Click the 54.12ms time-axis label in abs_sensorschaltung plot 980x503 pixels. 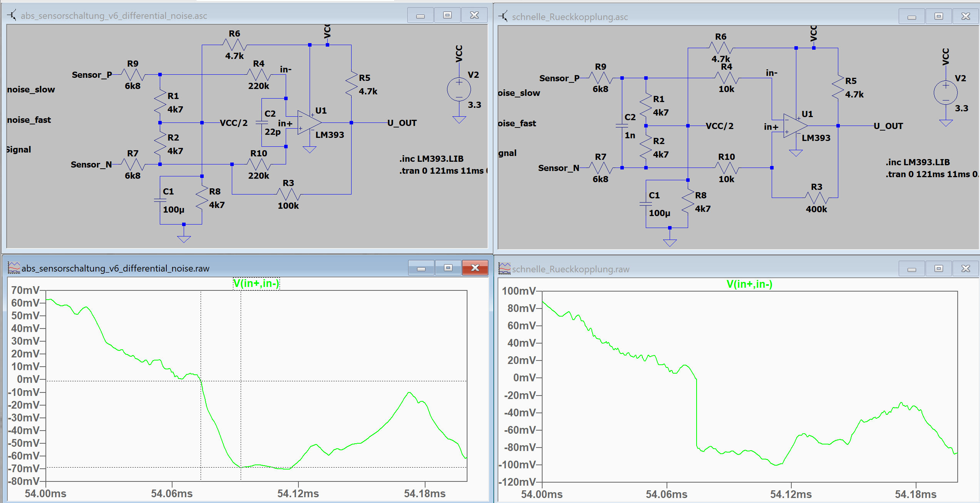(x=298, y=493)
